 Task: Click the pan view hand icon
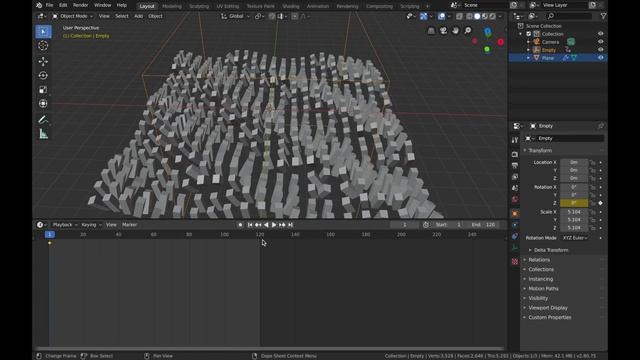pos(456,31)
